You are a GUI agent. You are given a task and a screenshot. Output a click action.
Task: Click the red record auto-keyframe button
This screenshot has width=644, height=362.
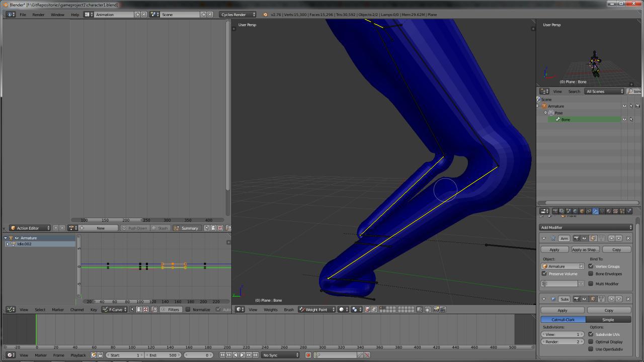[308, 355]
